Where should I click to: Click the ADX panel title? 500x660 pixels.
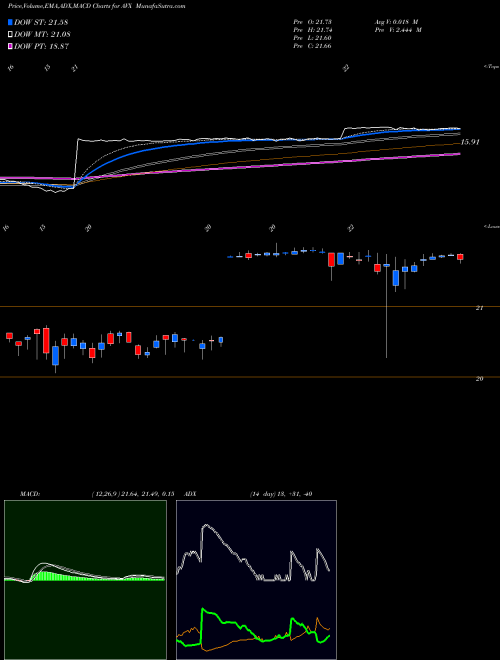[x=191, y=494]
